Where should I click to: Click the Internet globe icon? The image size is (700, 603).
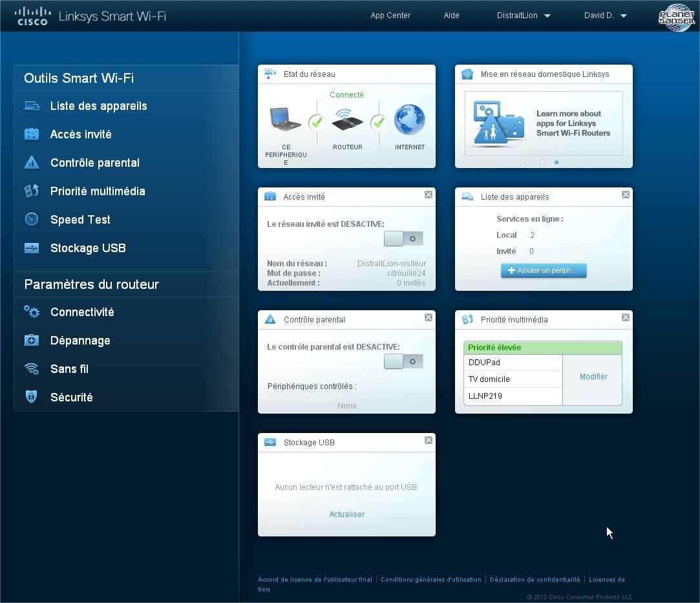click(409, 120)
